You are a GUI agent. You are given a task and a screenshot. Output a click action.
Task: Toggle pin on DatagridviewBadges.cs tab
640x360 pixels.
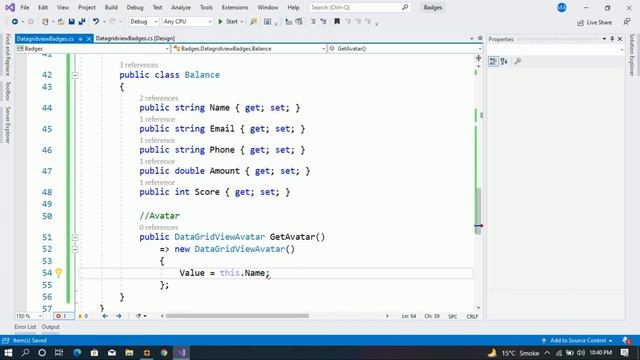point(80,39)
